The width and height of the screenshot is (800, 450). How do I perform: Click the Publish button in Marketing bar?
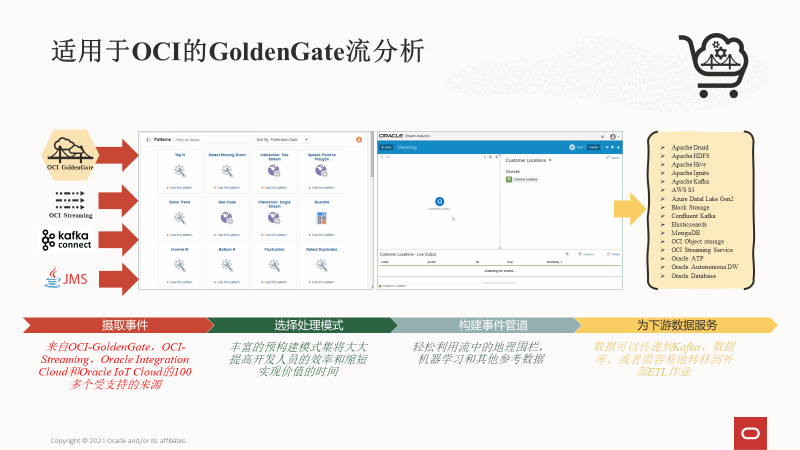pyautogui.click(x=593, y=147)
